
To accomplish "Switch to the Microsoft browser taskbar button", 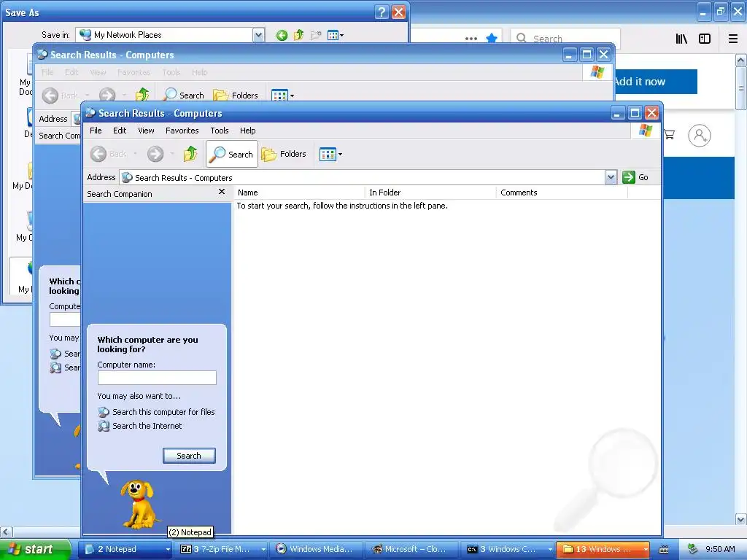I will tap(413, 549).
